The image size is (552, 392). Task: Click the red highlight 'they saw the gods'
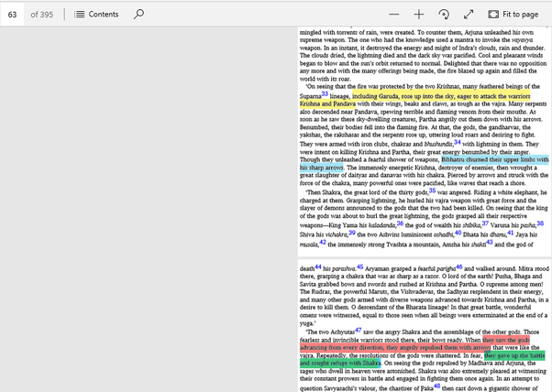pos(506,340)
